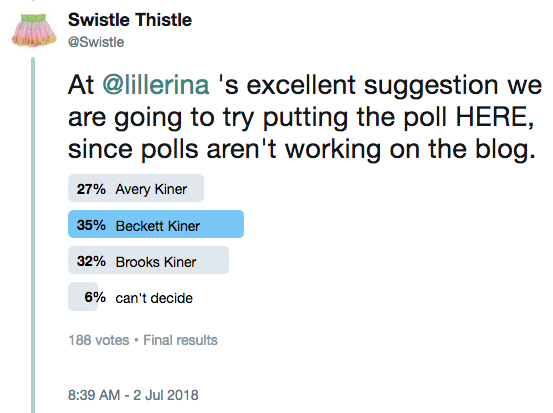Click the 32% percentage label
Screen dimensions: 553x413
point(91,261)
